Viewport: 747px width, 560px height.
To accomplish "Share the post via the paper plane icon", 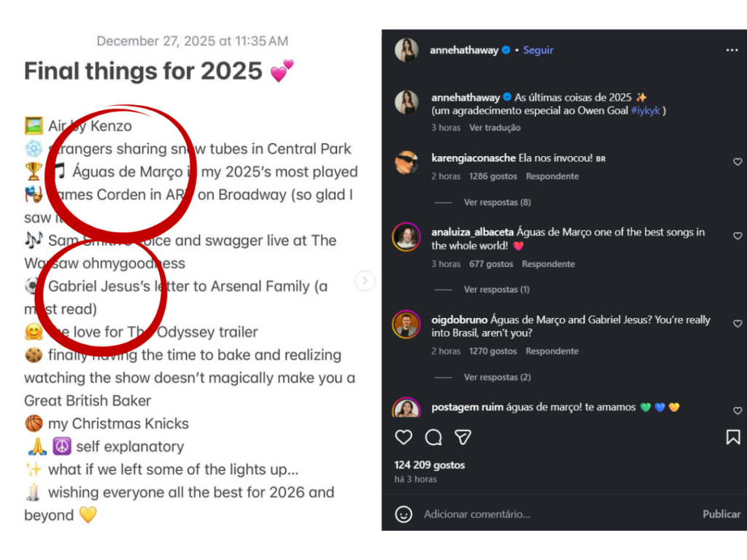I will coord(462,437).
